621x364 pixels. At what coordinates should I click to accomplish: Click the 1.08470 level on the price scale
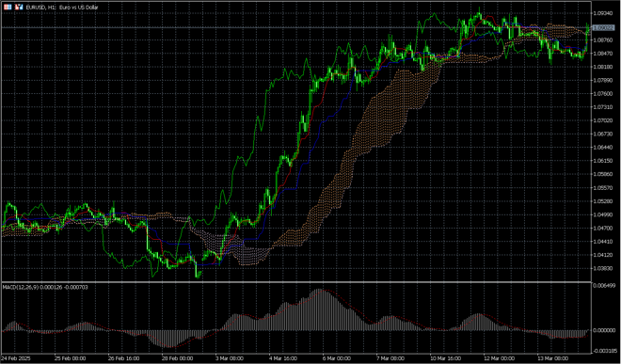coord(602,54)
